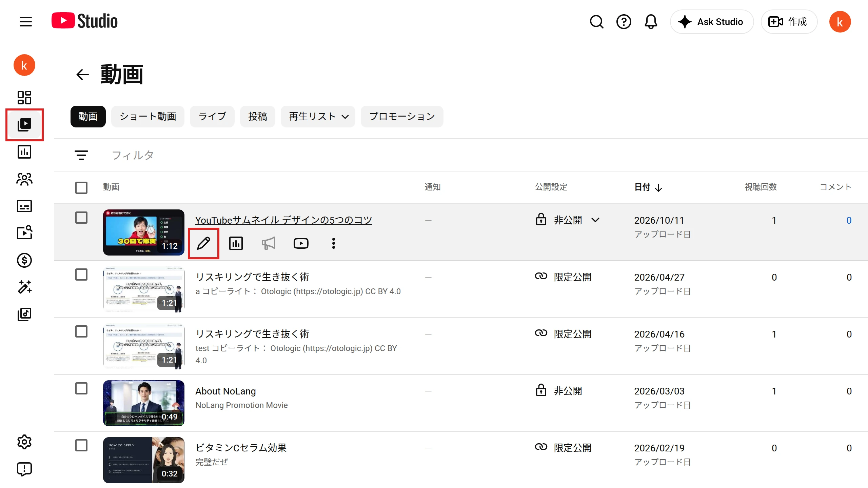Screen dimensions: 868x488
Task: Open the hamburger navigation menu
Action: (25, 22)
